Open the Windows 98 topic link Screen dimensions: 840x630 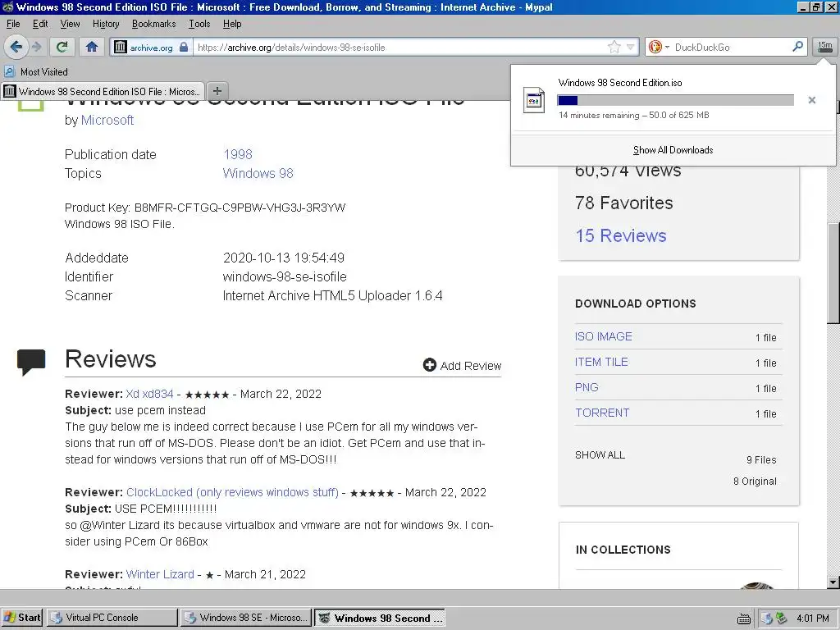(x=258, y=173)
